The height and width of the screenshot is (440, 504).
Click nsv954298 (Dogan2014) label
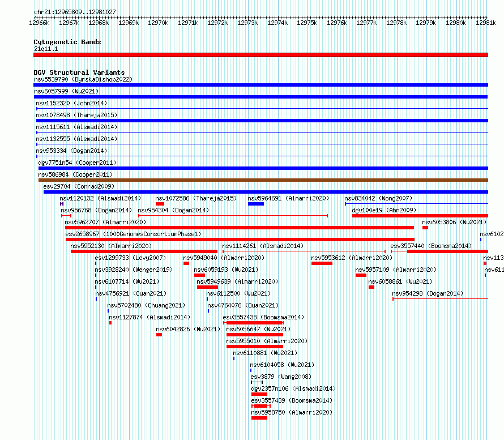click(428, 293)
